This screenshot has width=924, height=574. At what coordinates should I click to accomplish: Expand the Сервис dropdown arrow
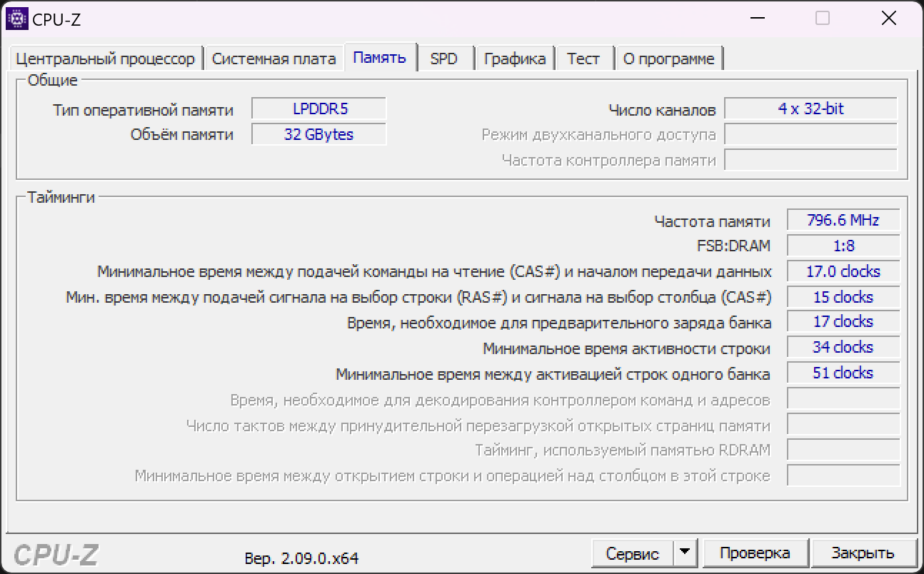pyautogui.click(x=686, y=553)
